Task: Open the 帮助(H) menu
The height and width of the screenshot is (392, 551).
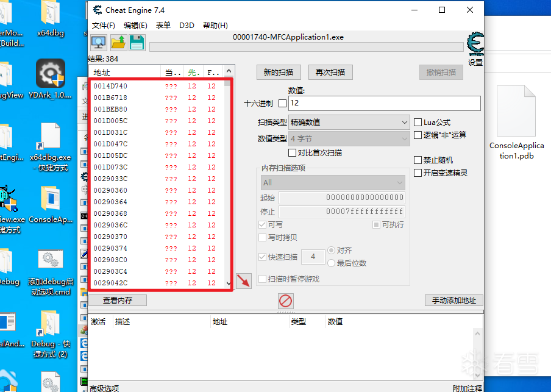Action: [215, 26]
